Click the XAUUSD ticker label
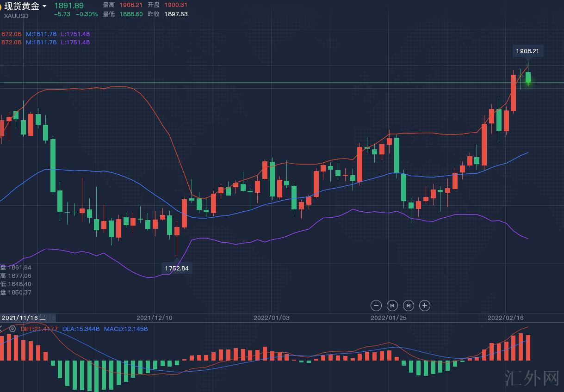The width and height of the screenshot is (564, 392). point(16,16)
